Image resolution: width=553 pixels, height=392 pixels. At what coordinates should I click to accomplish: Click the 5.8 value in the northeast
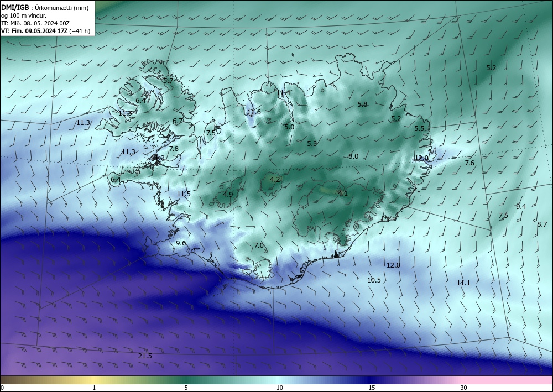(363, 104)
